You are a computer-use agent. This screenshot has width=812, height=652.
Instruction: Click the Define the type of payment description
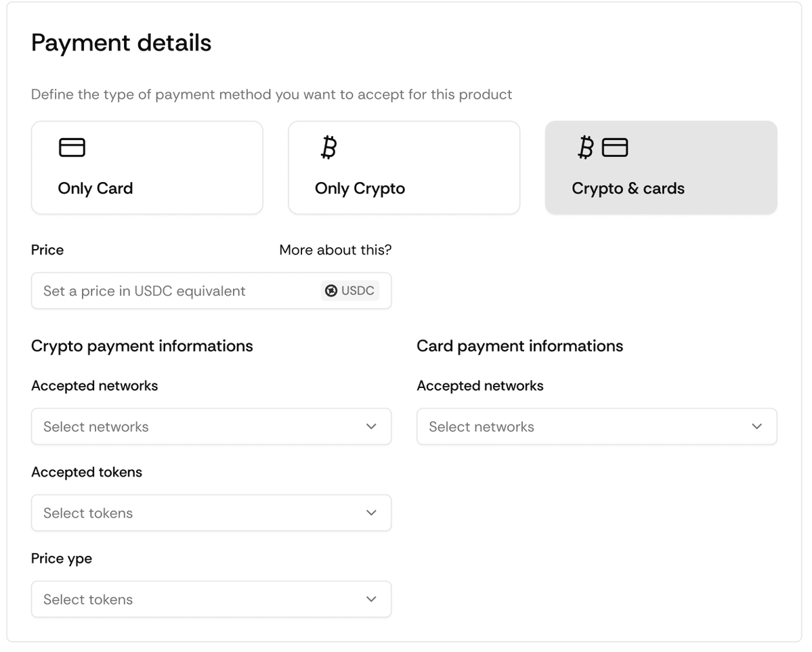click(x=272, y=95)
